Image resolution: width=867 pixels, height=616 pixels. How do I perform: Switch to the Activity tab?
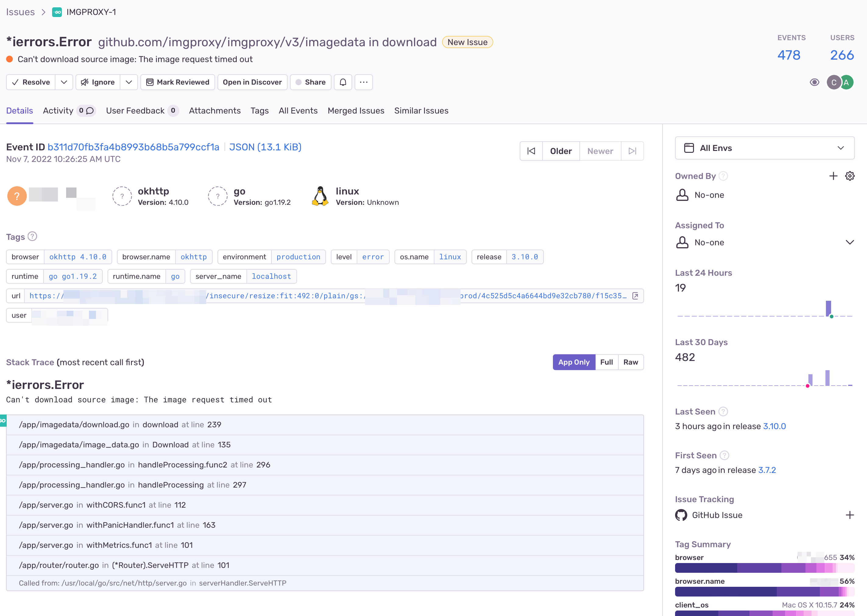(58, 111)
